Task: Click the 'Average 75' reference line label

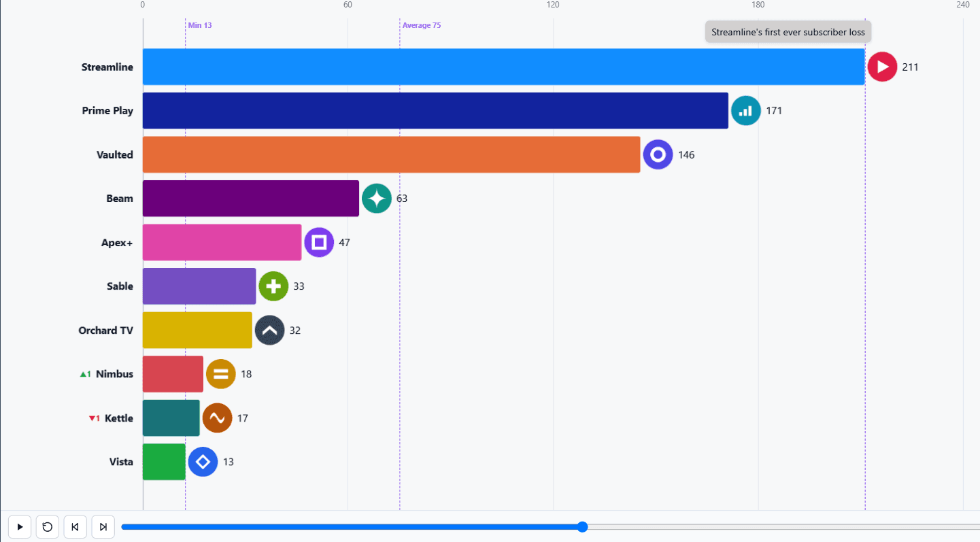Action: click(x=422, y=25)
